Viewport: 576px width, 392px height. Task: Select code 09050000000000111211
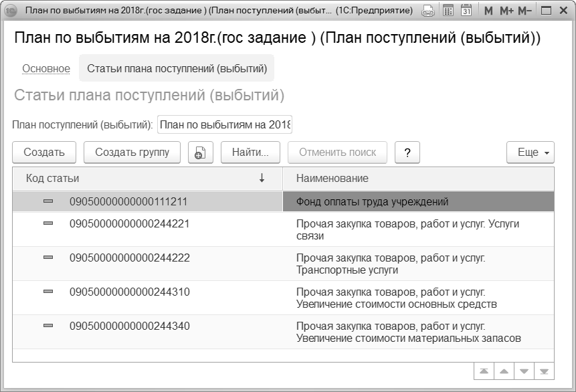(128, 202)
